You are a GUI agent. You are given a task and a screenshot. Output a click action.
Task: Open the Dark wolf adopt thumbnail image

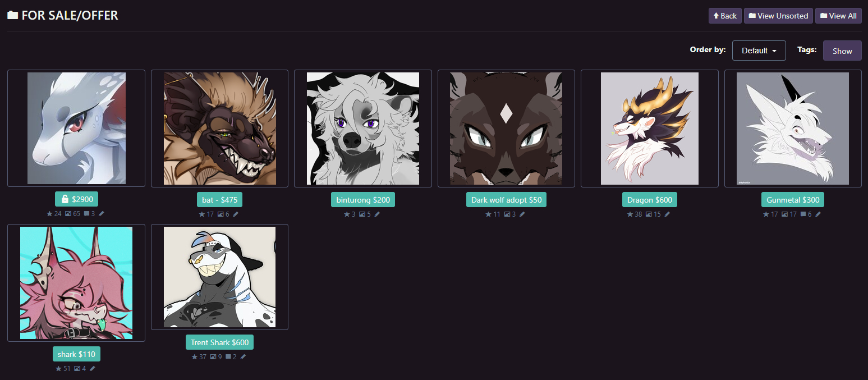[506, 129]
